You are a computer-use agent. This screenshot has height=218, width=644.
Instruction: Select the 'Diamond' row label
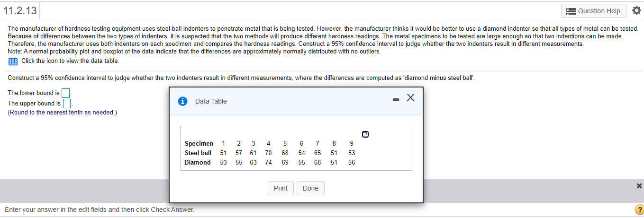198,162
